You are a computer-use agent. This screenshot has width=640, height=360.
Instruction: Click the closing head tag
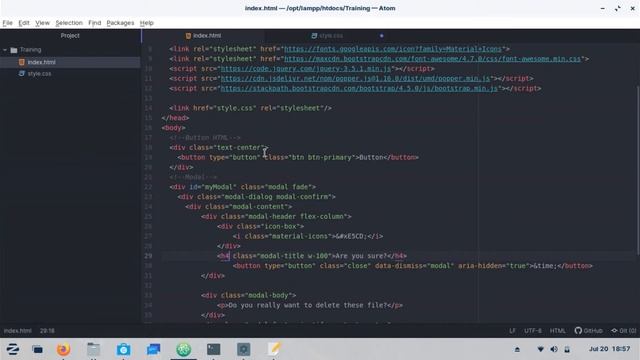click(175, 118)
